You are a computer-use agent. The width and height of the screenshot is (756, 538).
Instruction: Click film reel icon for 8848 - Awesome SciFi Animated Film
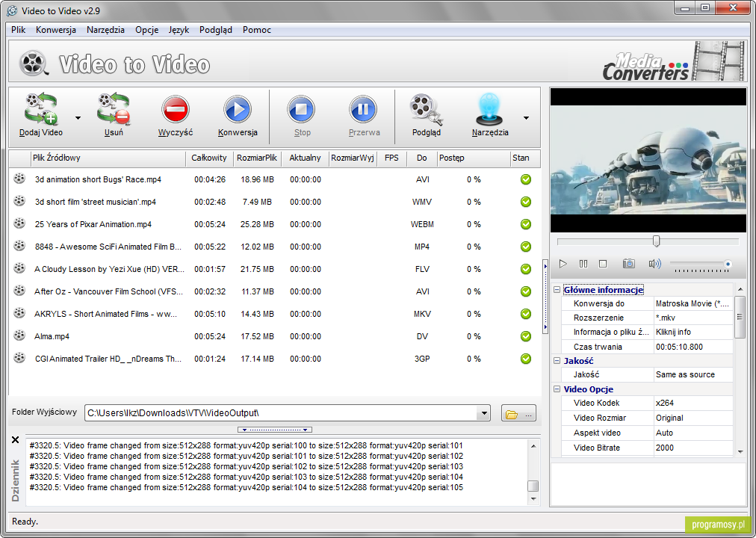(19, 245)
